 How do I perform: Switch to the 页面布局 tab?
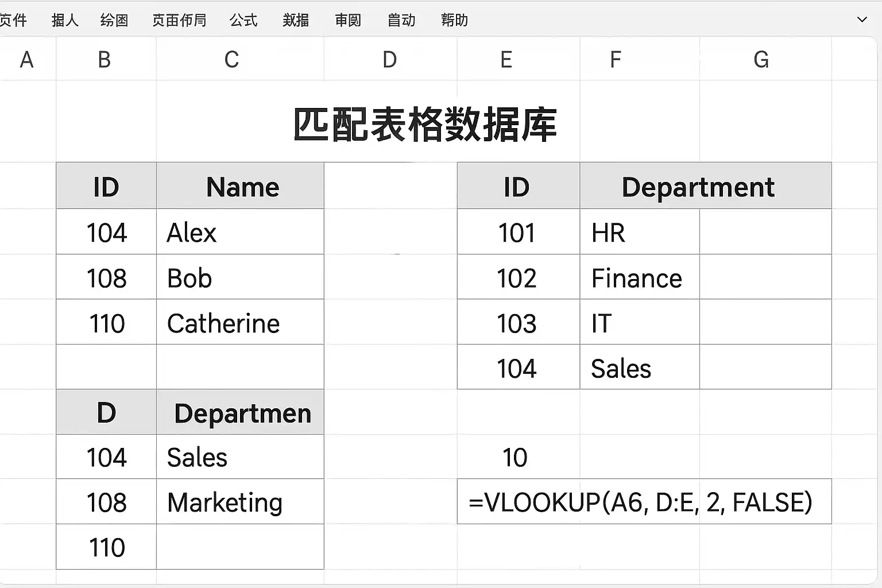pos(179,20)
